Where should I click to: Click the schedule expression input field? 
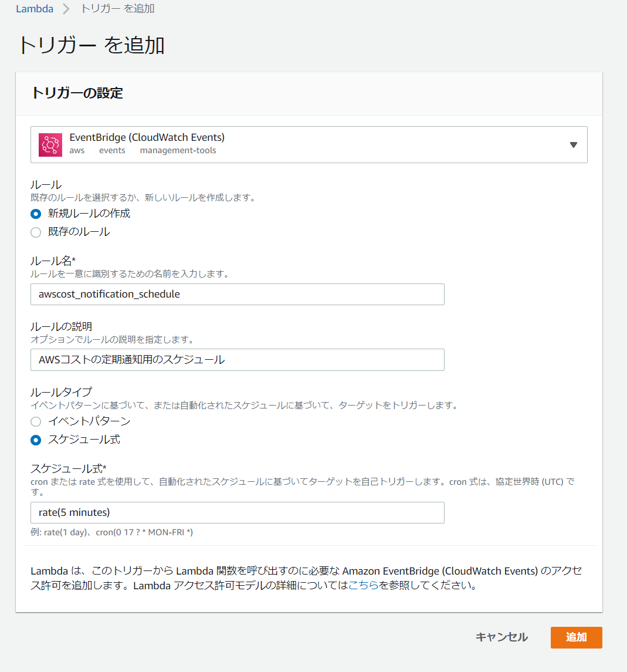pyautogui.click(x=238, y=512)
